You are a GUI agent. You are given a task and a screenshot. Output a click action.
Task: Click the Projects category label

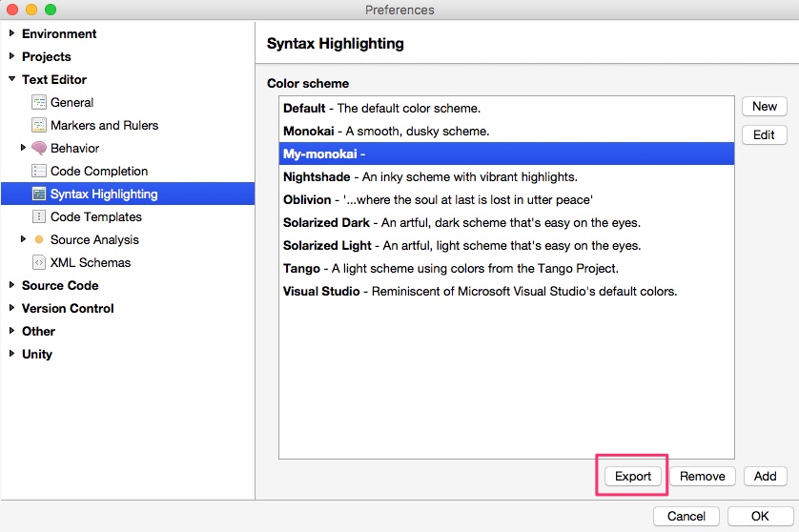(x=47, y=56)
